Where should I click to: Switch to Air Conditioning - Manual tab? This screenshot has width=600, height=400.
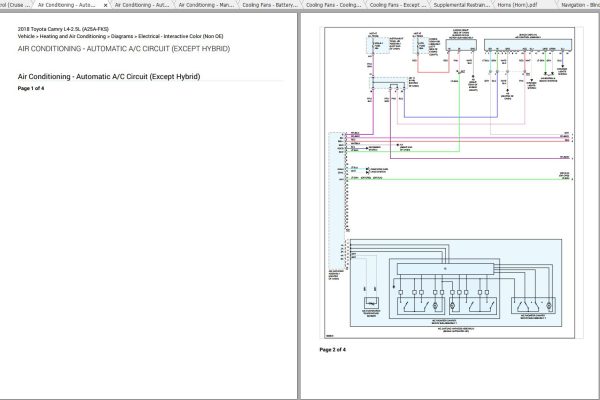coord(208,5)
